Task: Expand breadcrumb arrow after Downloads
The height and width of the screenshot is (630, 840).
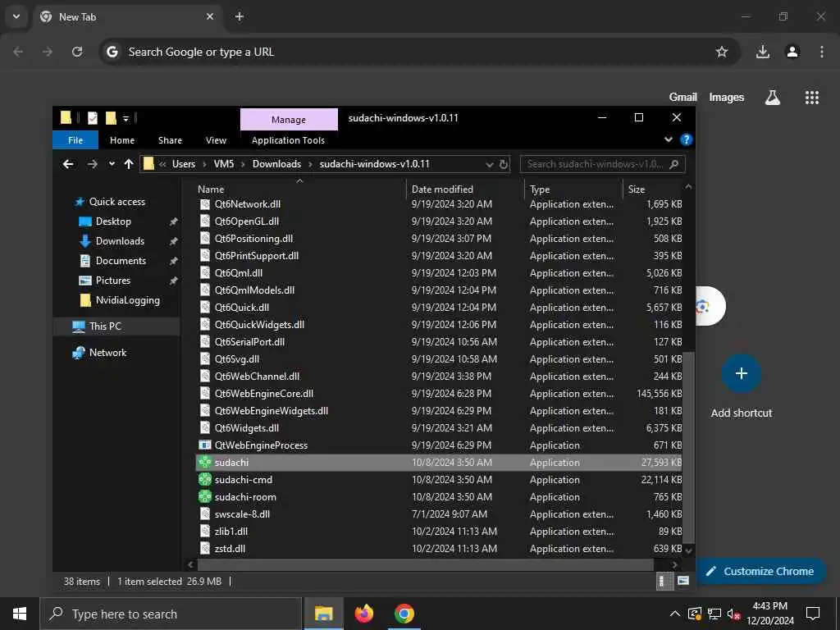Action: tap(310, 164)
